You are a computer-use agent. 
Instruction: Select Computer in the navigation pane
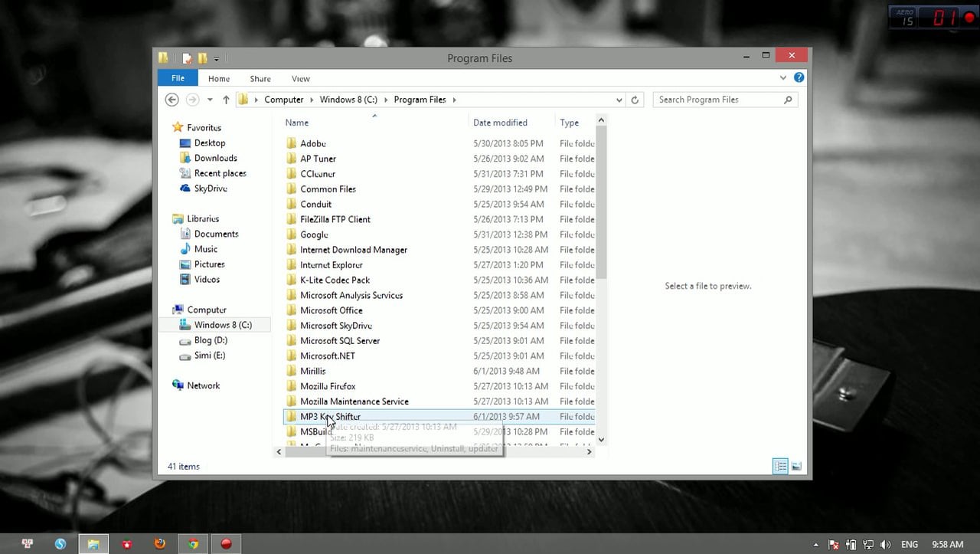pyautogui.click(x=207, y=310)
